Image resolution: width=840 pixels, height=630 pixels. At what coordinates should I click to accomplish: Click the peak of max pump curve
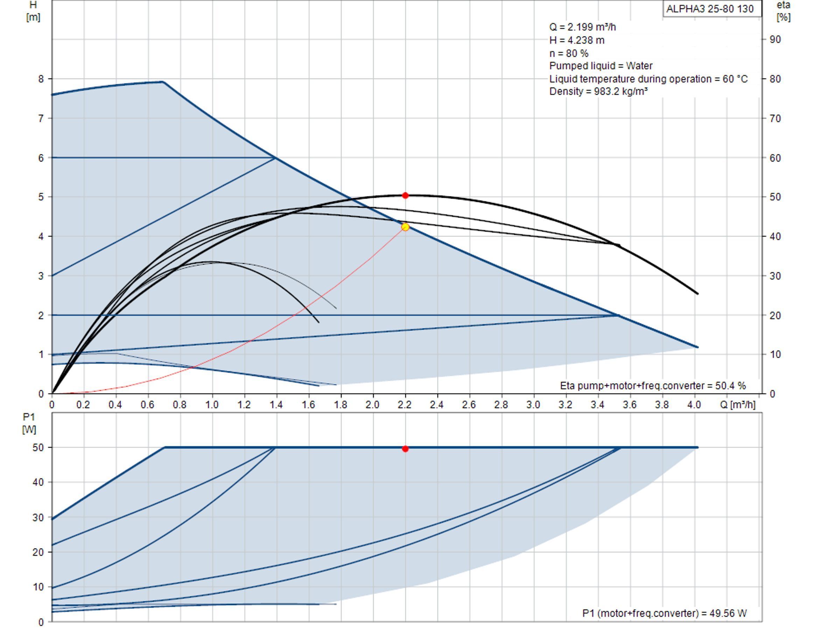coord(163,82)
